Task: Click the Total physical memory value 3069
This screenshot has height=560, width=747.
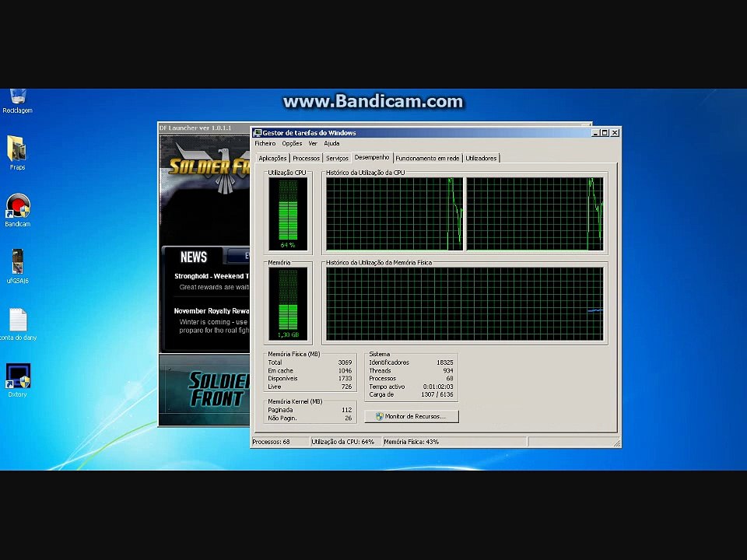Action: [345, 362]
